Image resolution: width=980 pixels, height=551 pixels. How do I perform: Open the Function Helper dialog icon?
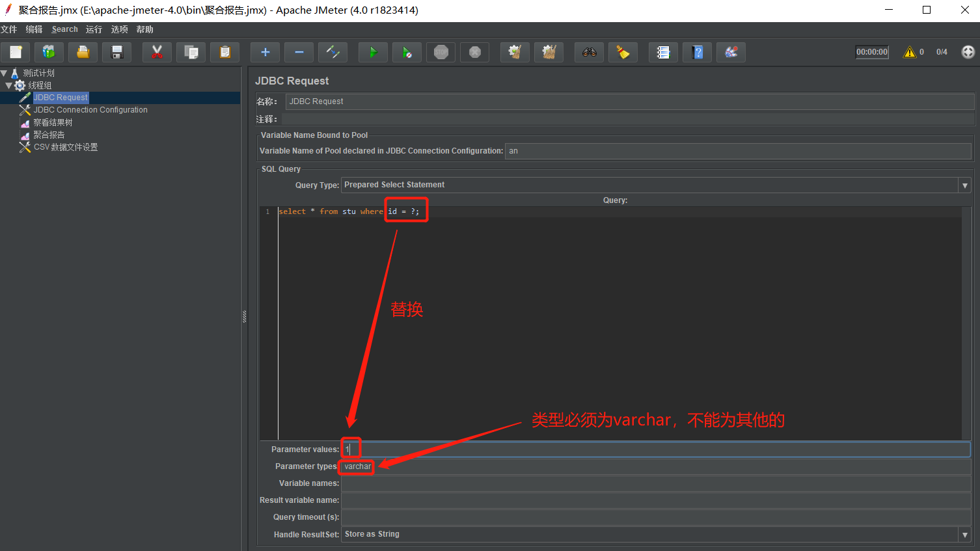click(663, 52)
